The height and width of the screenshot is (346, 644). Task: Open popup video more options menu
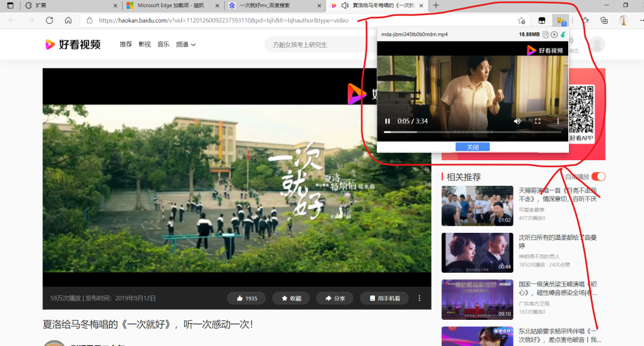pyautogui.click(x=558, y=121)
